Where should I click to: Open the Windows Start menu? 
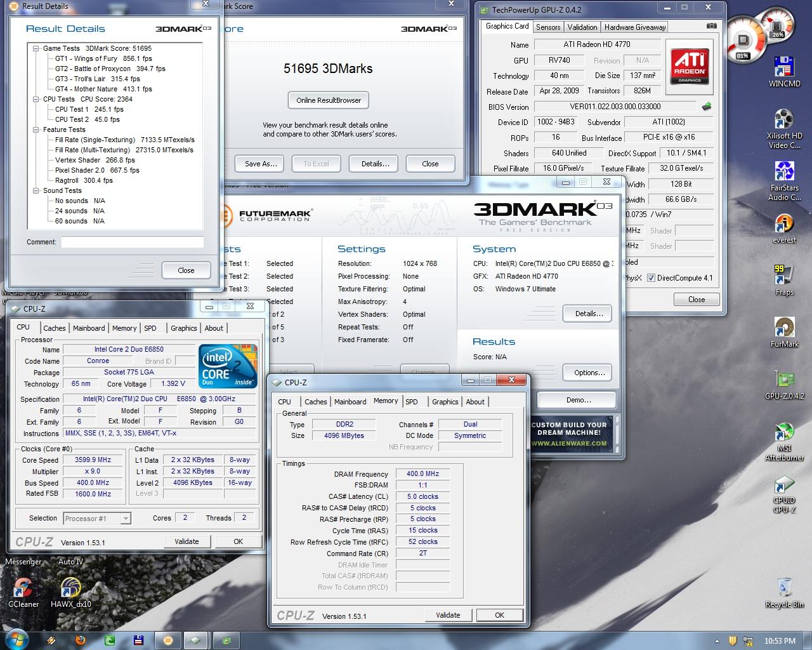(x=16, y=640)
